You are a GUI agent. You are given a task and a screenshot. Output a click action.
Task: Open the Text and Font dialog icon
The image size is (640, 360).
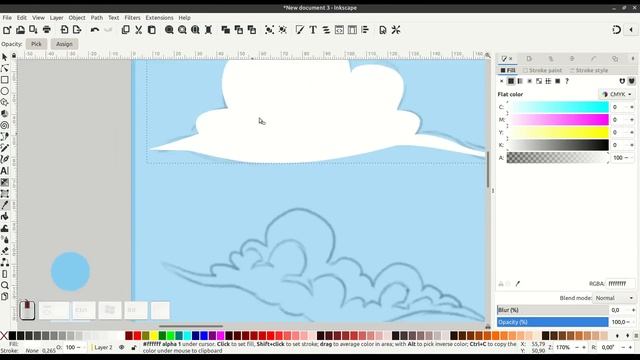(x=313, y=30)
